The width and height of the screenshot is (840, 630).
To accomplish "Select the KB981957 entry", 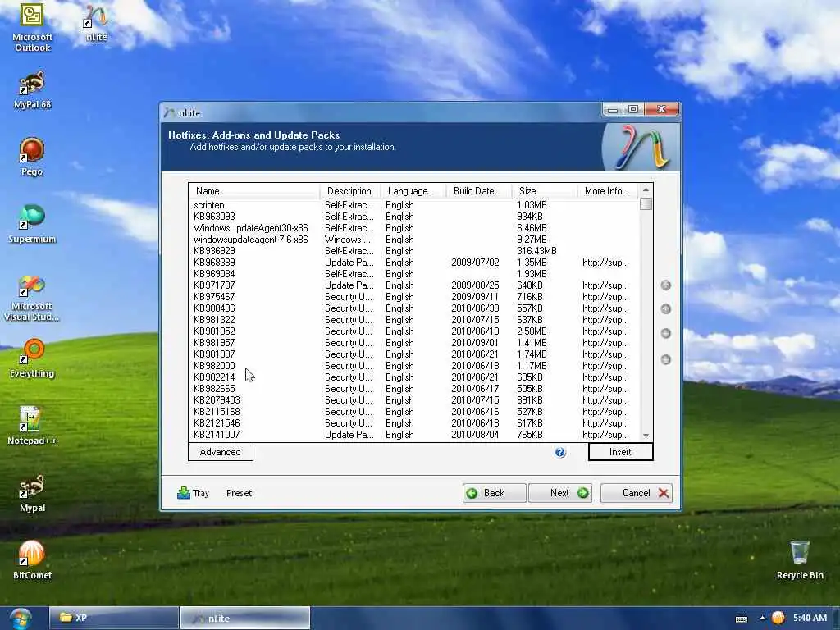I will pos(414,343).
